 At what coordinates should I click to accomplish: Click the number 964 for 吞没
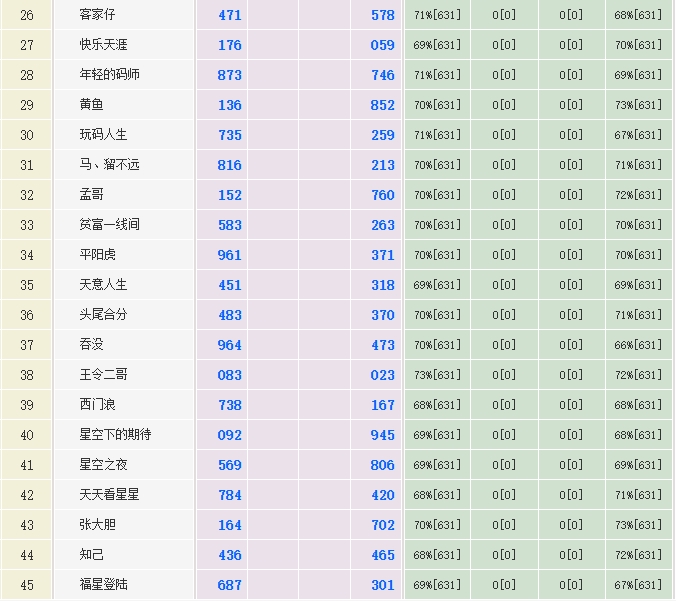click(230, 345)
